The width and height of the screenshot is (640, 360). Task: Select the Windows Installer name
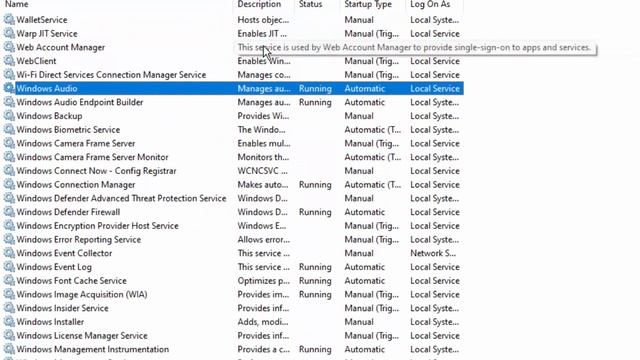[x=50, y=322]
